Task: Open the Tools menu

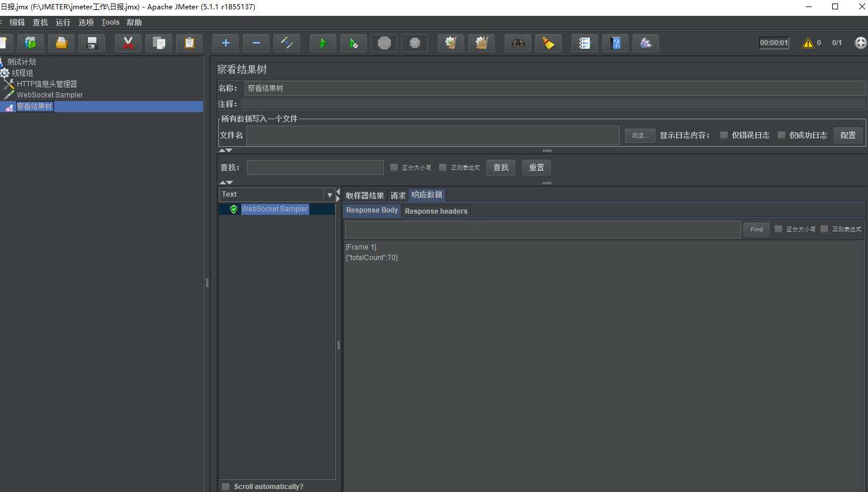Action: (x=110, y=22)
